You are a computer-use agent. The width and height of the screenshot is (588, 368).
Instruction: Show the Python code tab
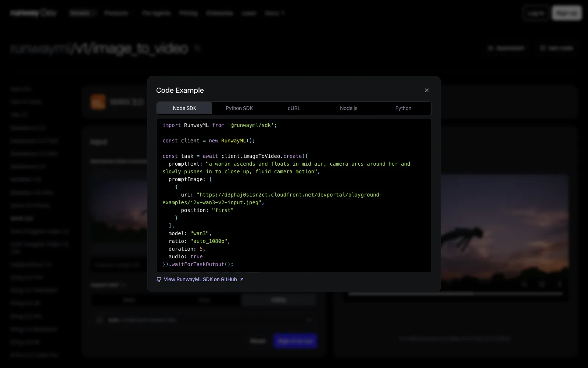point(403,108)
